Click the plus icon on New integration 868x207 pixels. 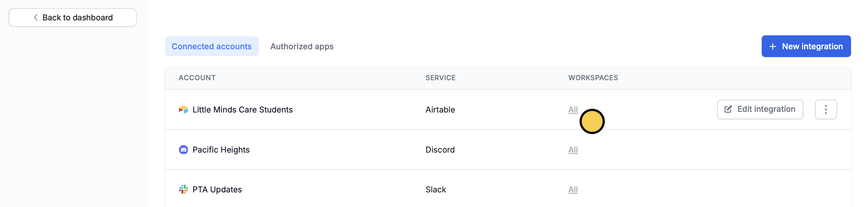pos(773,47)
